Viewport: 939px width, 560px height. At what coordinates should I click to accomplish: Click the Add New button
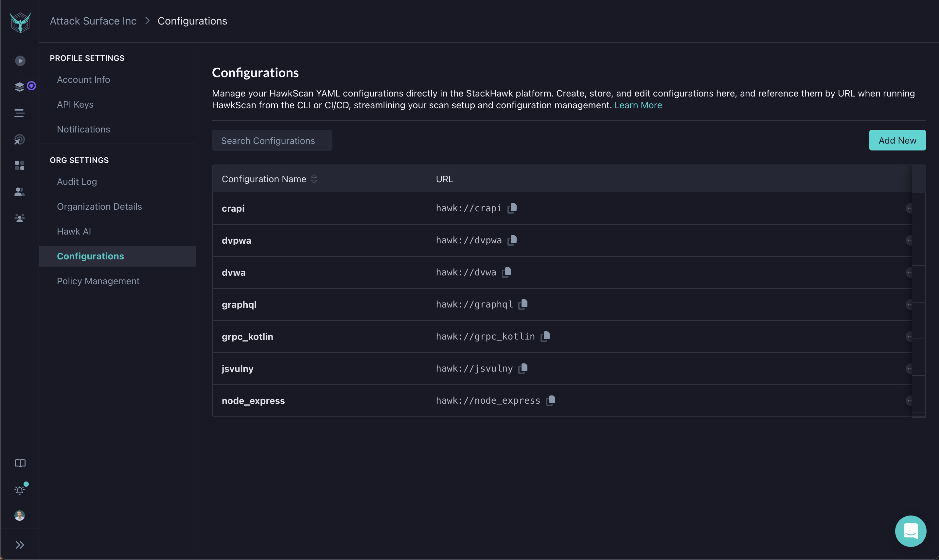[897, 140]
